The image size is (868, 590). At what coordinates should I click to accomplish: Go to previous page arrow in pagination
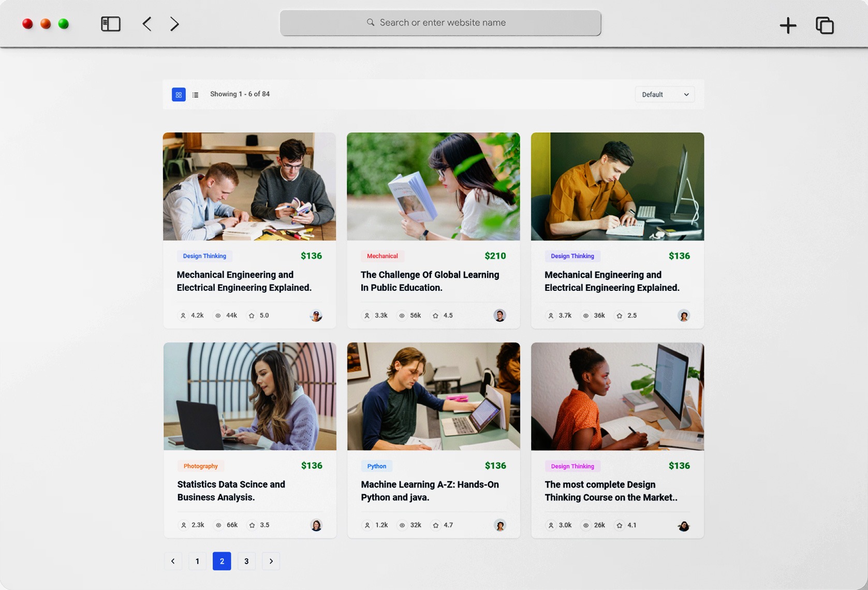click(173, 561)
